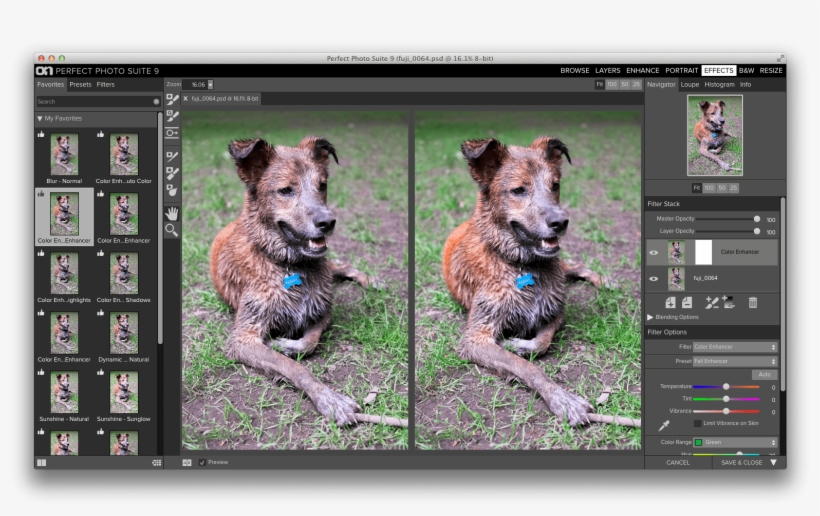Click the thumbs-up on Sunshine - Sunglow preset

100,372
